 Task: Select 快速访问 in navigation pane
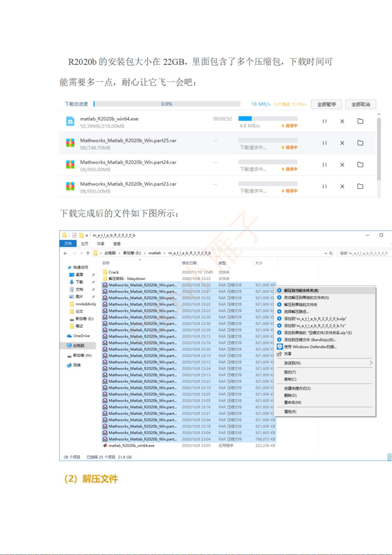(78, 267)
